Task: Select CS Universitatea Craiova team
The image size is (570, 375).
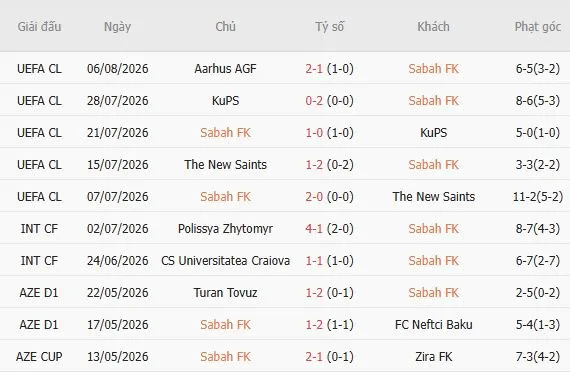Action: [225, 261]
